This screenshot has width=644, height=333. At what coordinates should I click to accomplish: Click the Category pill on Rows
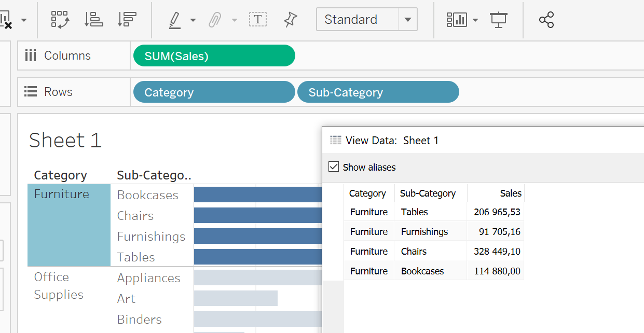click(214, 92)
